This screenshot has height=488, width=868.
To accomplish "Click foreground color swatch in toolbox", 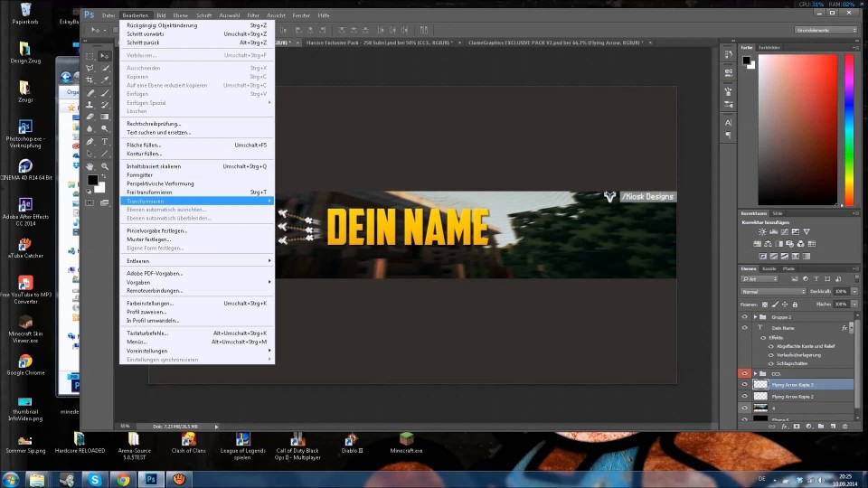I will [x=92, y=180].
